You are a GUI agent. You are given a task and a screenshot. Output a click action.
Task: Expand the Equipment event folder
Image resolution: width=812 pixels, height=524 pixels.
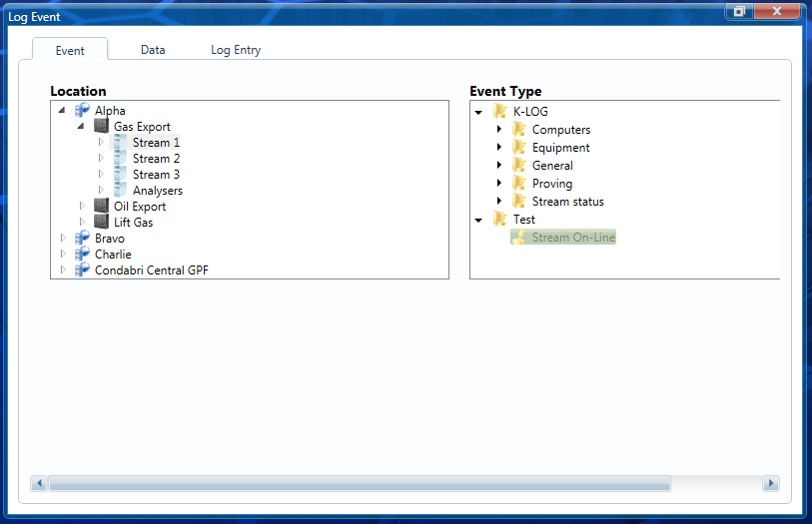point(498,147)
